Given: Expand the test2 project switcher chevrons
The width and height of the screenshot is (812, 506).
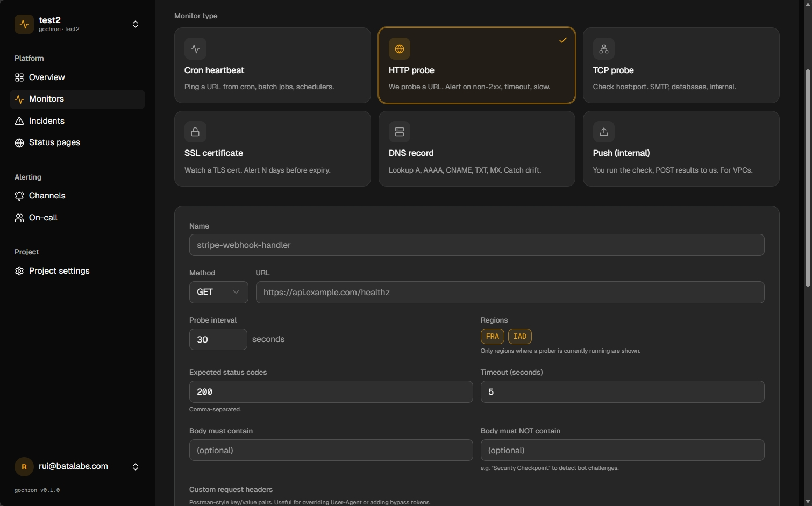Looking at the screenshot, I should click(136, 24).
